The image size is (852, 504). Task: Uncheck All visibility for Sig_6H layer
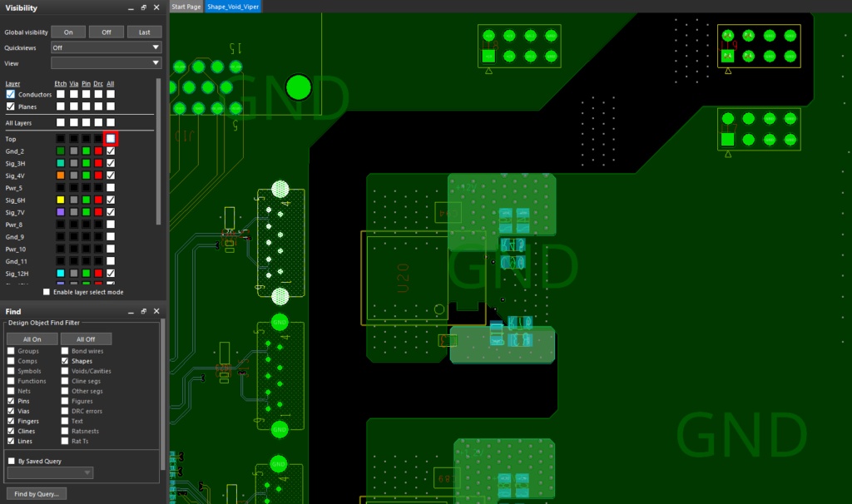point(111,200)
